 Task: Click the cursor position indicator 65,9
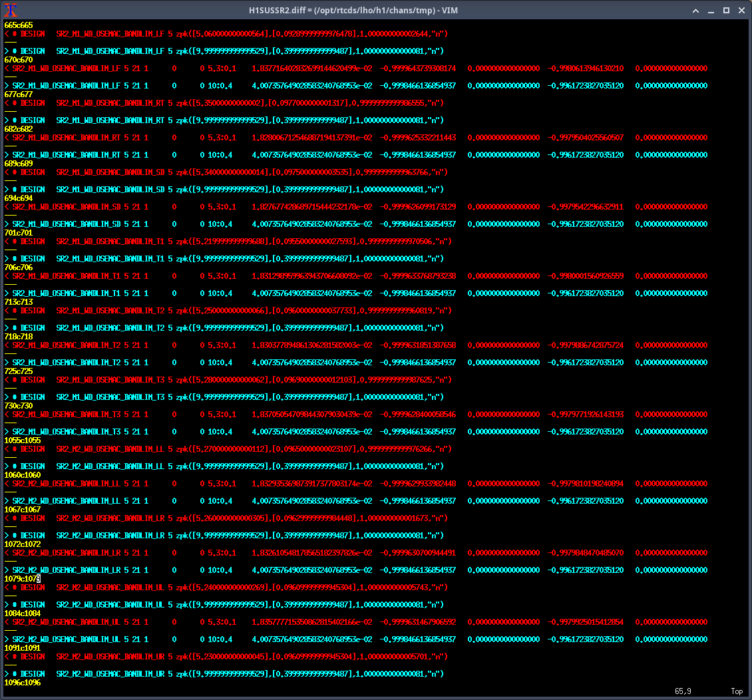pos(683,691)
